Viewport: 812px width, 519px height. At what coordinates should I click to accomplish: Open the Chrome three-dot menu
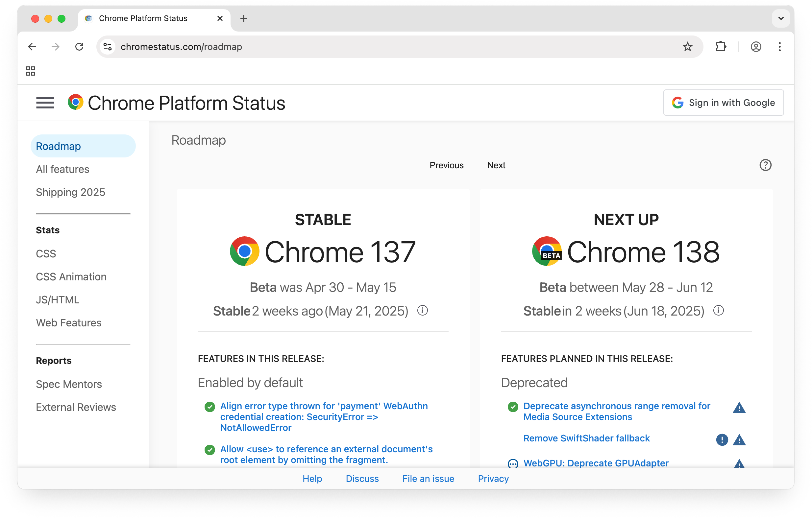coord(779,46)
